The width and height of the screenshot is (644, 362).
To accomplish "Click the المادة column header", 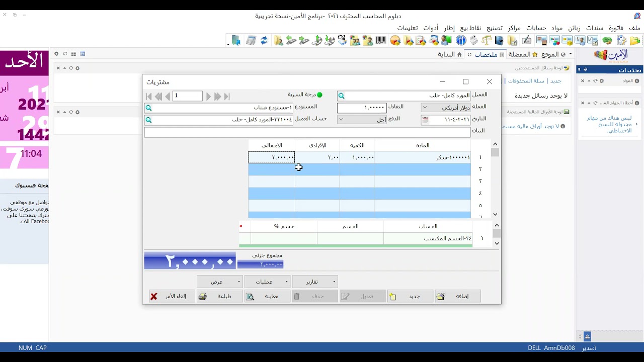I will pos(423,145).
